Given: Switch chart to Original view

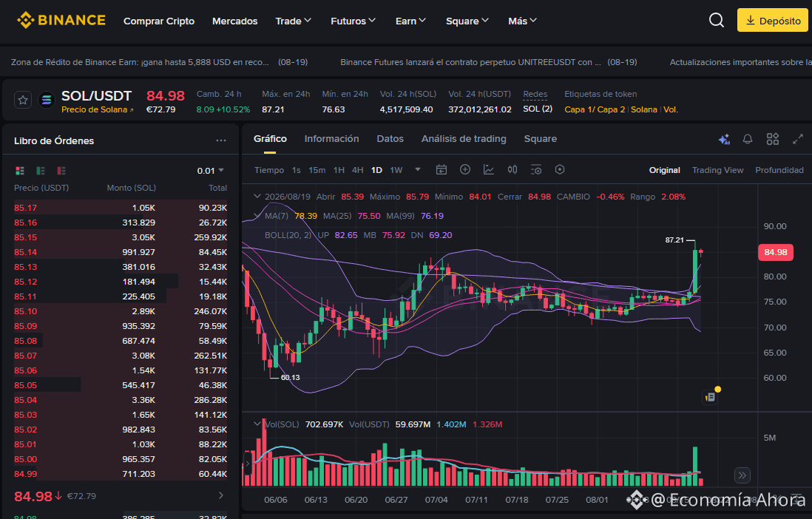Looking at the screenshot, I should click(664, 170).
